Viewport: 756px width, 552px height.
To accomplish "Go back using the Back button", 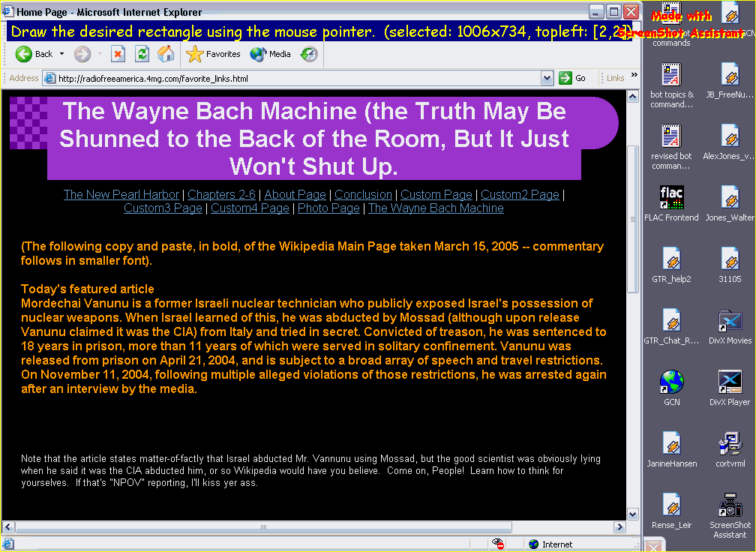I will [x=33, y=54].
